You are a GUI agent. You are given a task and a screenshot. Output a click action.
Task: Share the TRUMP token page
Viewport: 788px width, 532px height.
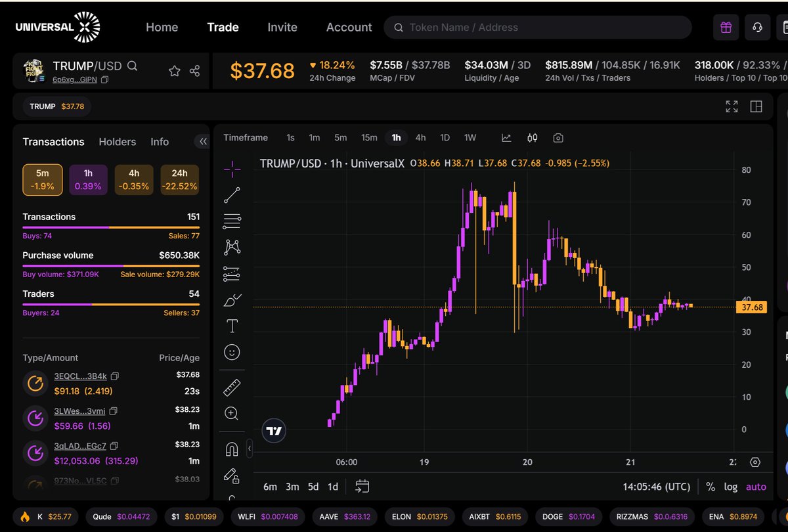coord(194,71)
